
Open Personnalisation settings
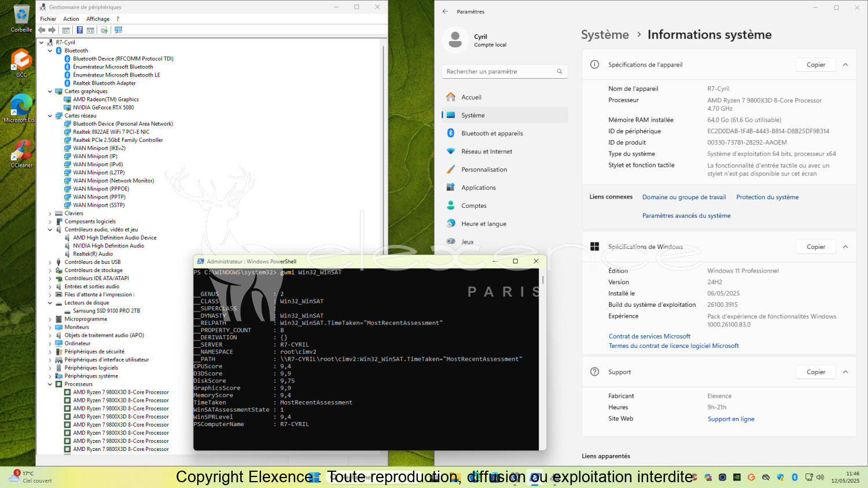505,170
